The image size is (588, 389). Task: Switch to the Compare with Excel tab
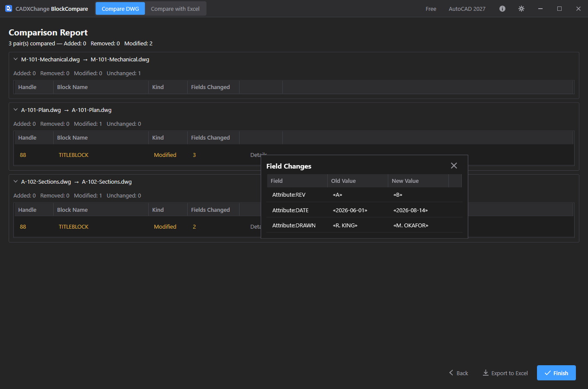tap(175, 9)
